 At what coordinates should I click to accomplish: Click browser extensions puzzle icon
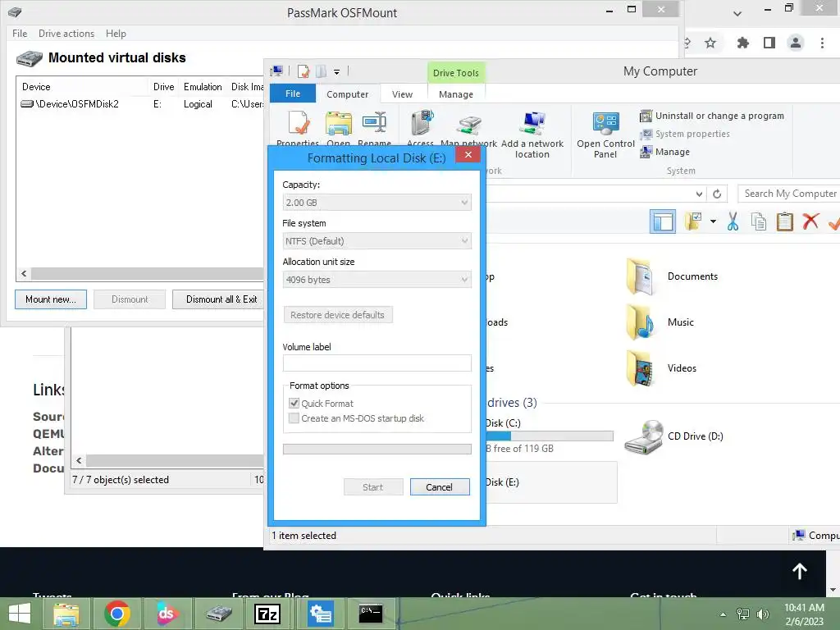[742, 43]
